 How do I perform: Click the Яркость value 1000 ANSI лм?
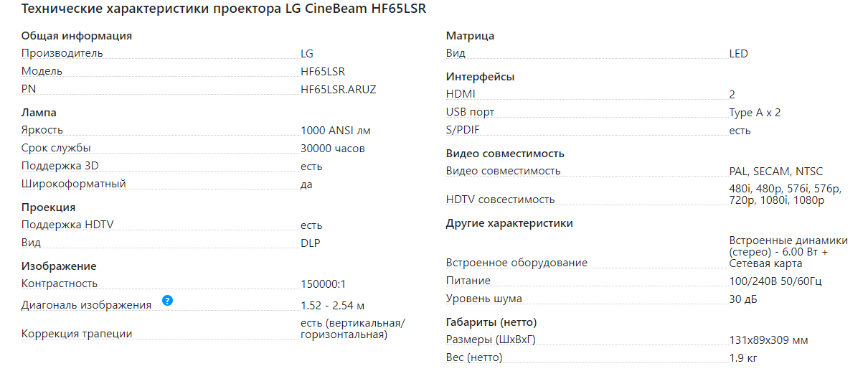pyautogui.click(x=336, y=130)
